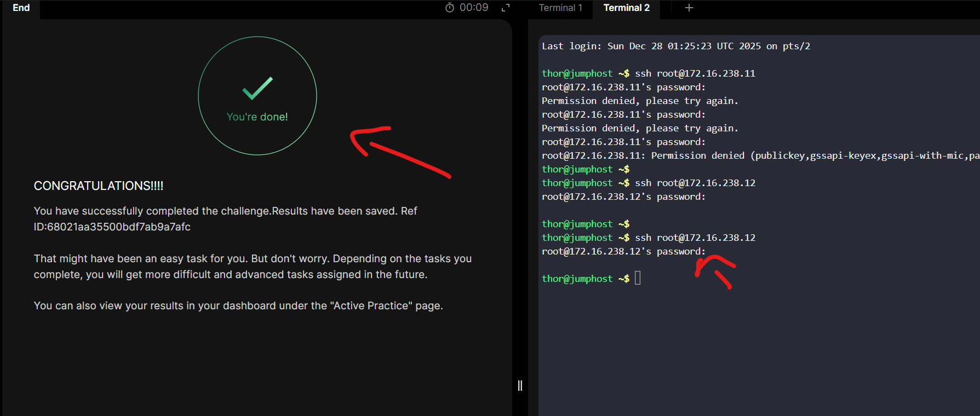This screenshot has height=416, width=980.
Task: Click the End button
Action: coord(21,8)
